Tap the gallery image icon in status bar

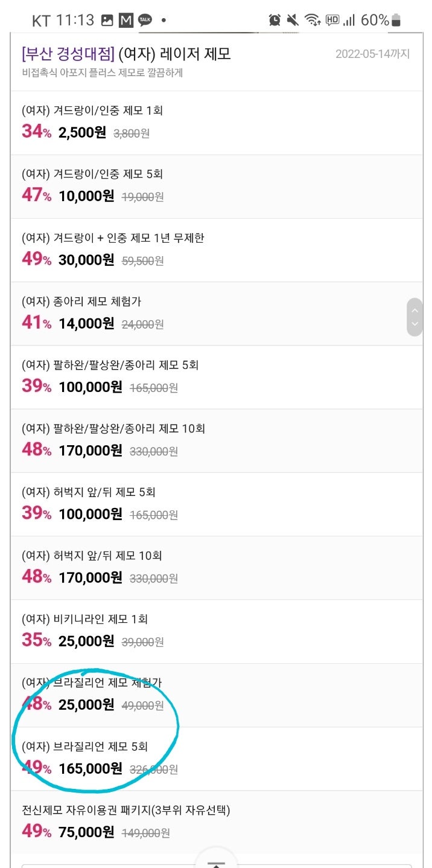tap(107, 21)
